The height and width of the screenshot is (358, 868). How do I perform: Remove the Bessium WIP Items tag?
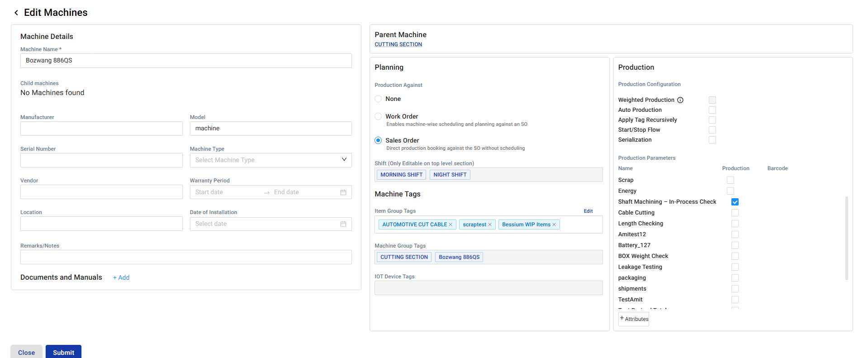click(554, 224)
